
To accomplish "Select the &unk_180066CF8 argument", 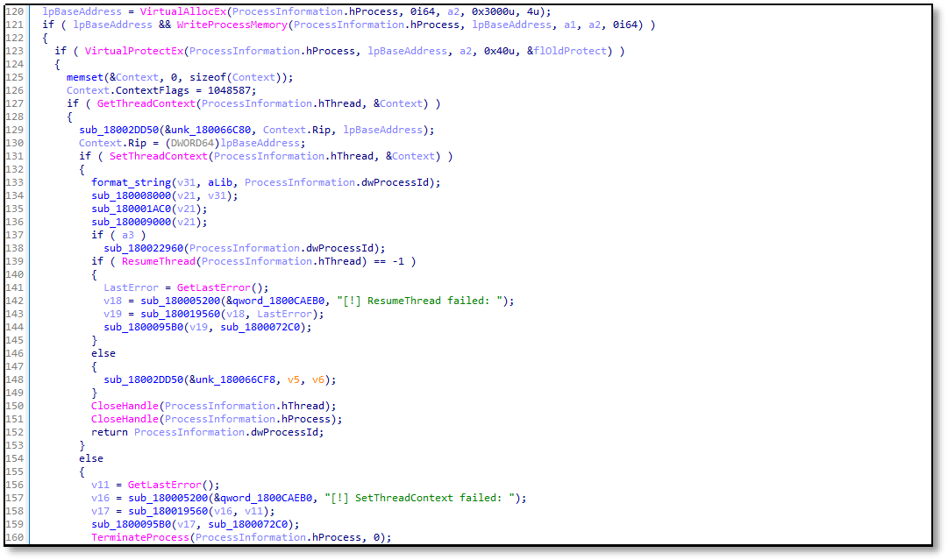I will [x=235, y=379].
